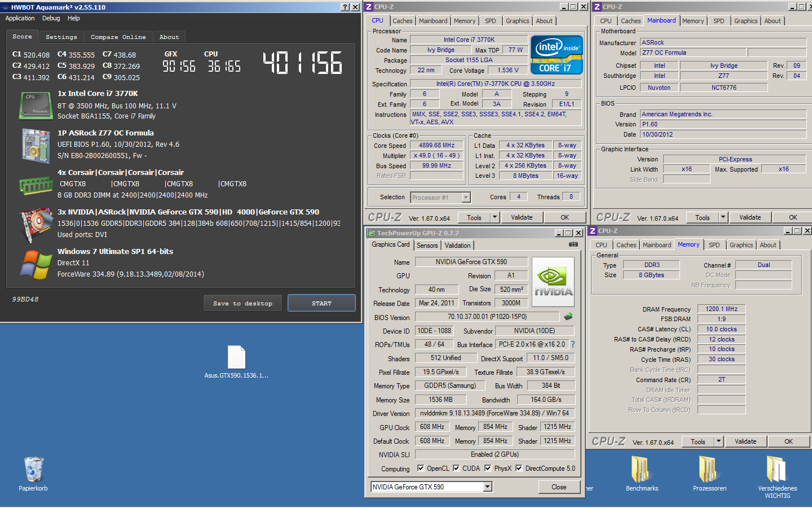Click the BIOS save chip icon in GPU-Z
Viewport: 812px width, 508px height.
(568, 317)
